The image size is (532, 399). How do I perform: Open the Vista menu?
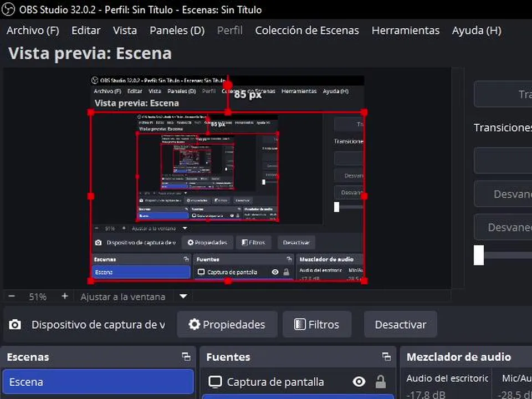(x=125, y=30)
